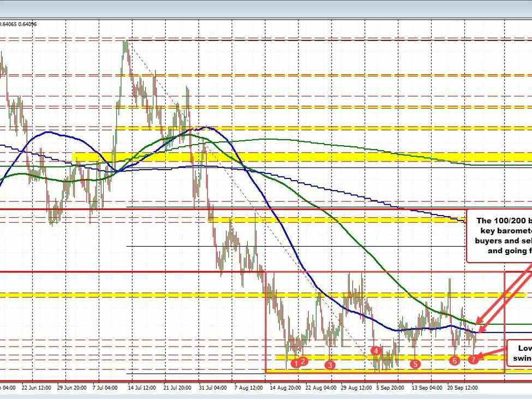Click the red circle marker numbered 7
532x399 pixels.
click(474, 359)
